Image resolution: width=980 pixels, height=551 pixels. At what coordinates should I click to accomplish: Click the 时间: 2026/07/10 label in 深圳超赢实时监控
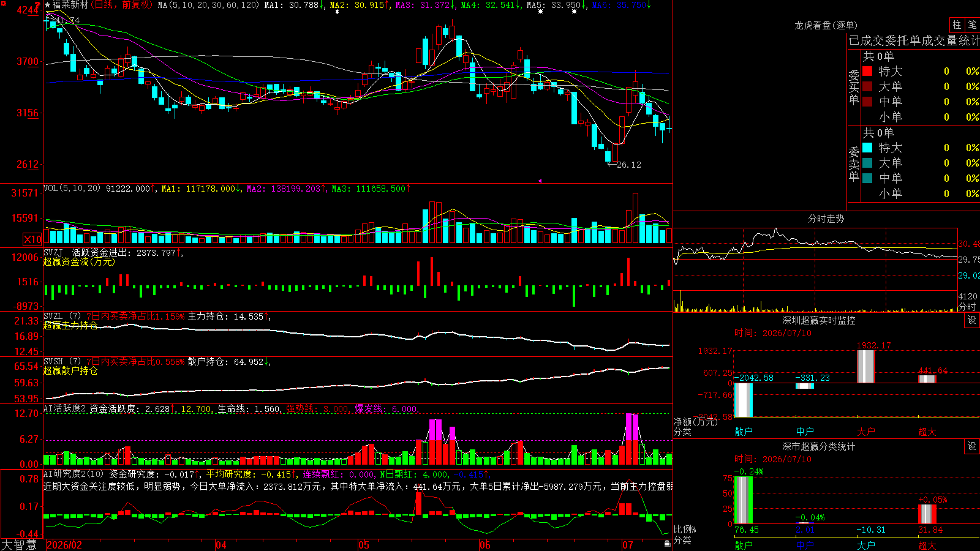[x=773, y=333]
